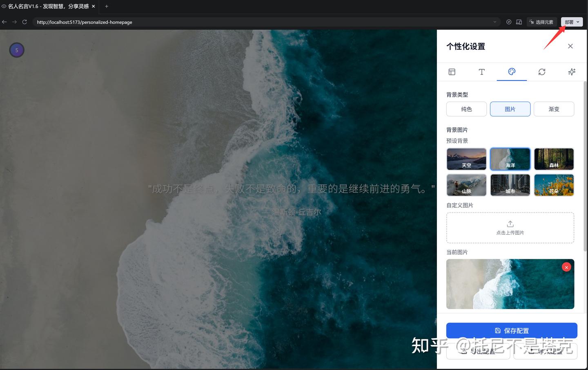This screenshot has height=370, width=588.
Task: Keep 图片 background type selected
Action: 510,109
